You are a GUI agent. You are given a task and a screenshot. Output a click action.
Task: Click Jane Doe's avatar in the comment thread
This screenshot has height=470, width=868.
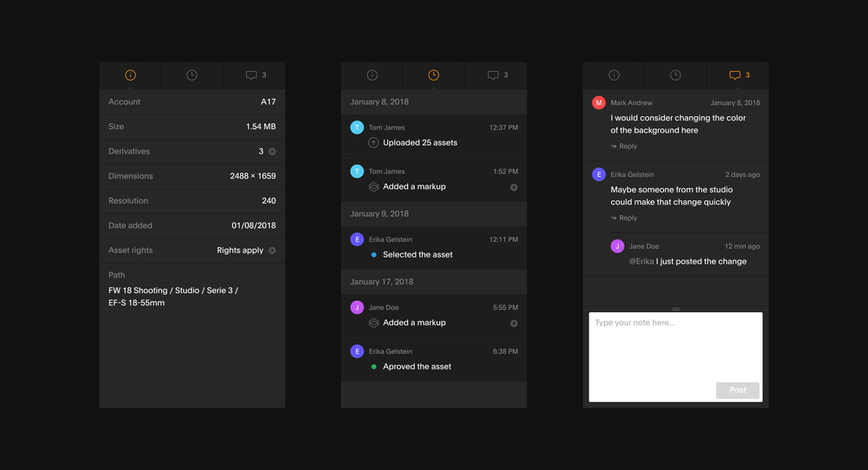click(617, 246)
